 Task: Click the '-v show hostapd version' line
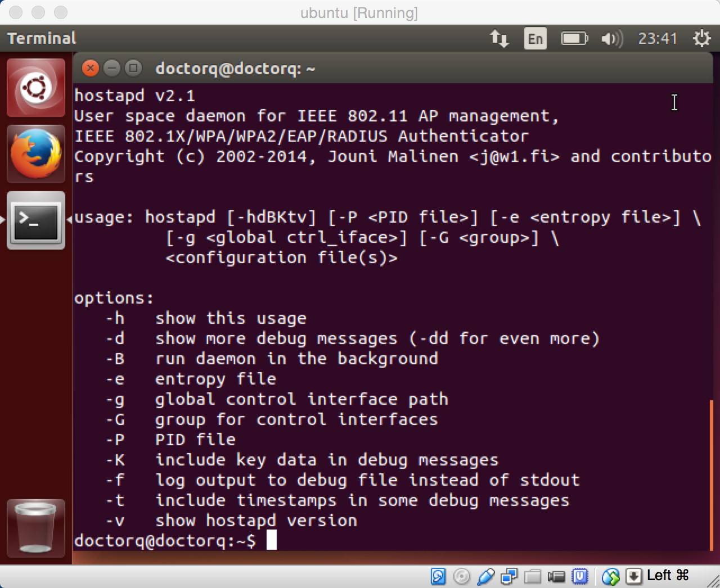(x=231, y=521)
